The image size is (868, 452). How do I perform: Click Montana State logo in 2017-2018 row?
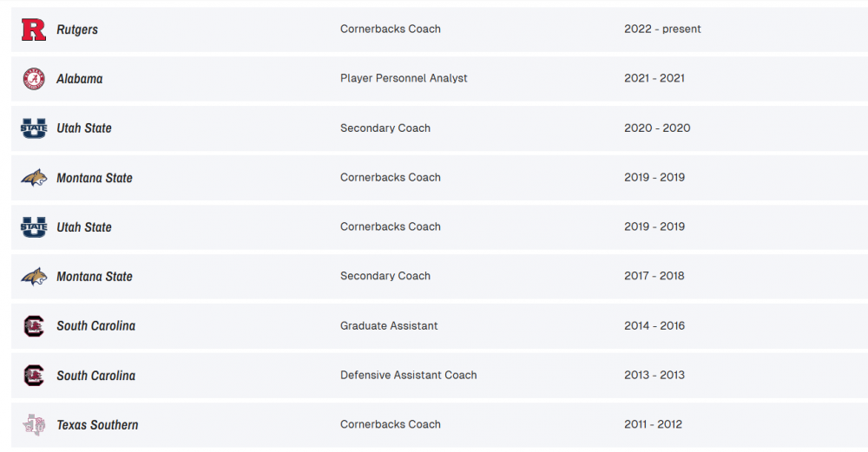(x=33, y=277)
